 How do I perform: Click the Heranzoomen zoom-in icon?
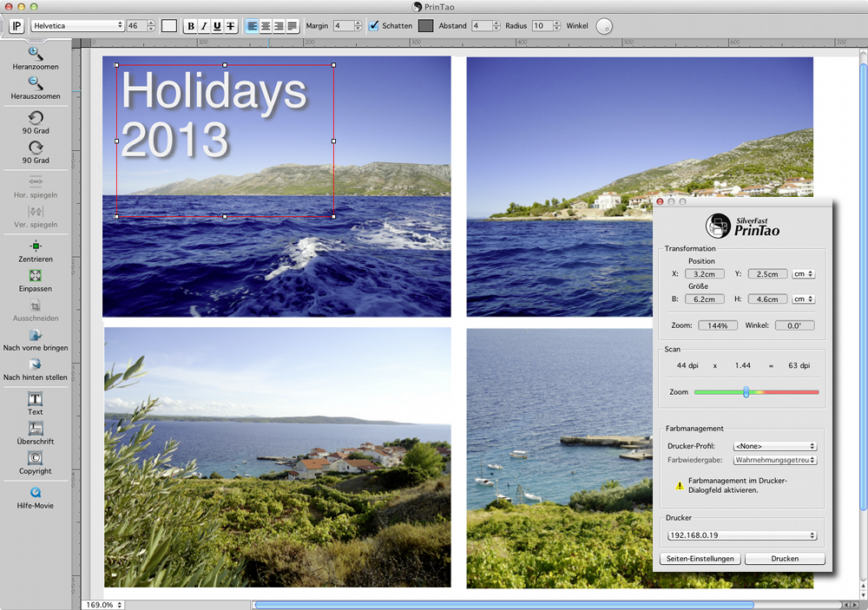[x=36, y=54]
